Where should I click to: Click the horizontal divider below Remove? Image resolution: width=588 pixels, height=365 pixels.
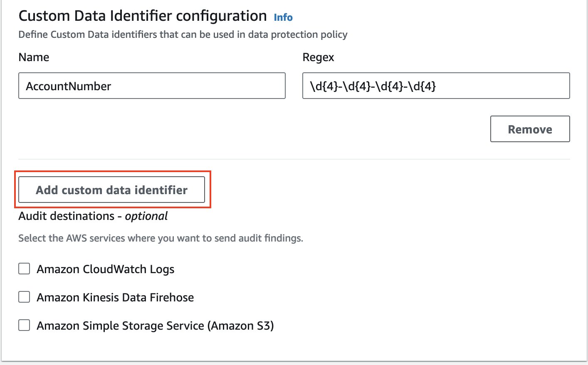pyautogui.click(x=294, y=159)
